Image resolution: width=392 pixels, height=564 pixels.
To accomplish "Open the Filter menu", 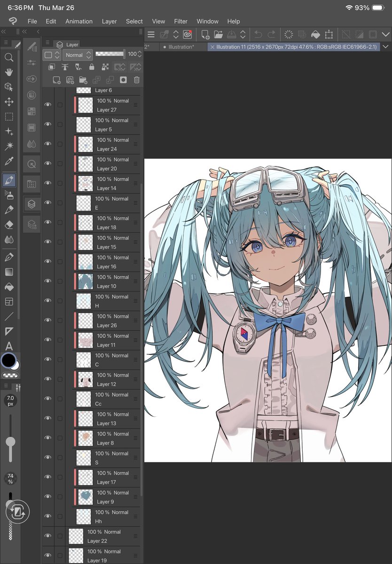I will tap(180, 21).
